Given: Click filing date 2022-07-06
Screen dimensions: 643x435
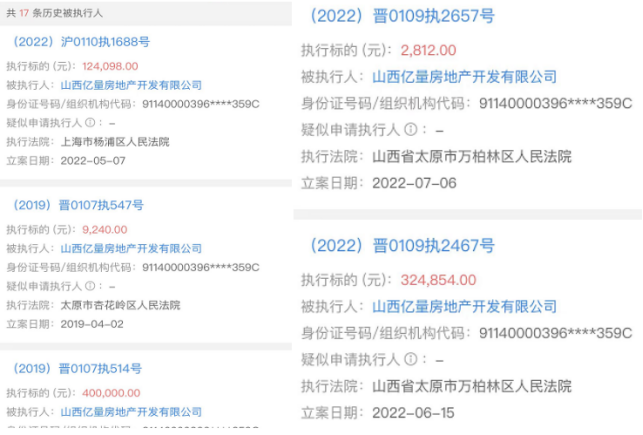Looking at the screenshot, I should click(x=414, y=183).
